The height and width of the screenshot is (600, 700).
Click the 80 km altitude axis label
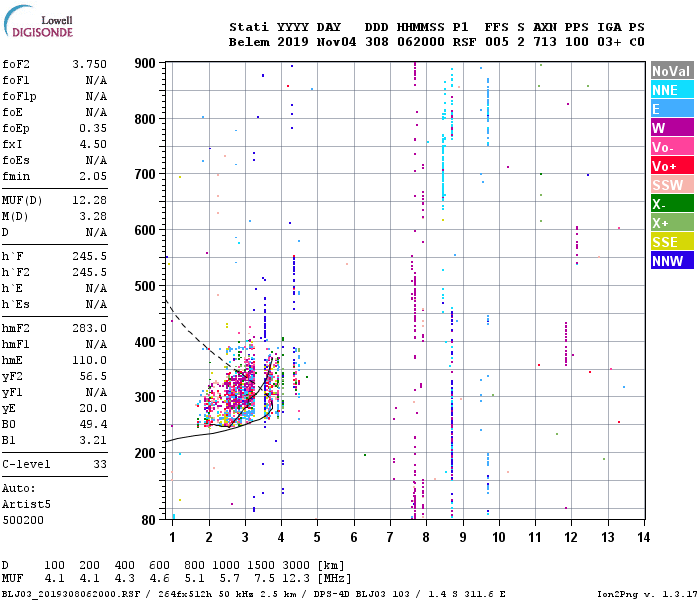pyautogui.click(x=149, y=520)
